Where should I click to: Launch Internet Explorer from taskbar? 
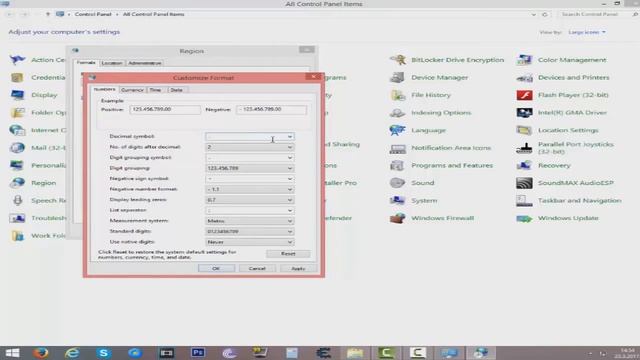pos(72,353)
